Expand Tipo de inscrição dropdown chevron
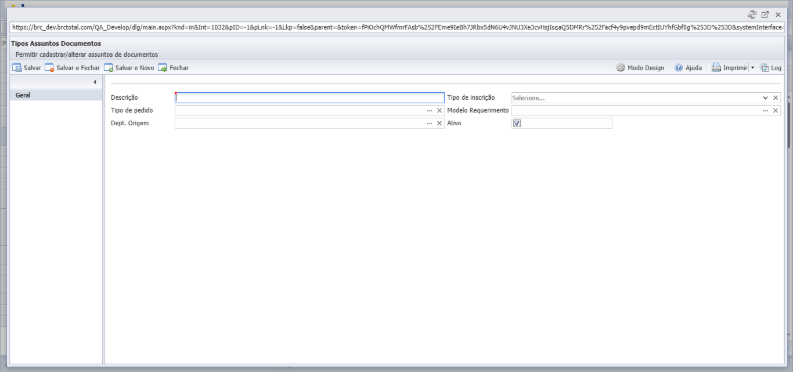Image resolution: width=793 pixels, height=372 pixels. 765,98
